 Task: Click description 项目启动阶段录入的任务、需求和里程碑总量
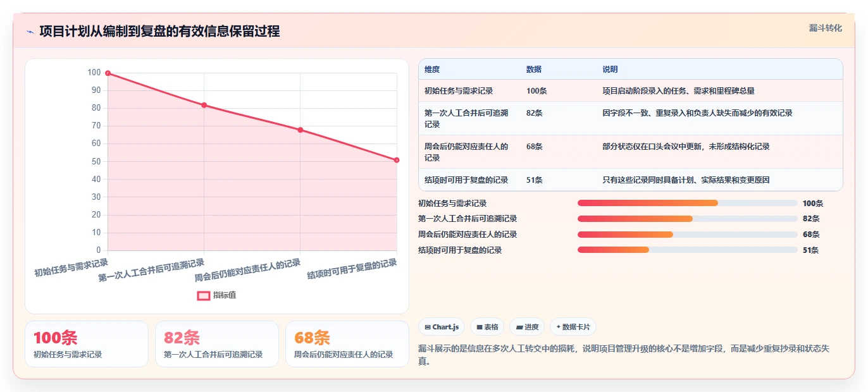tap(678, 91)
